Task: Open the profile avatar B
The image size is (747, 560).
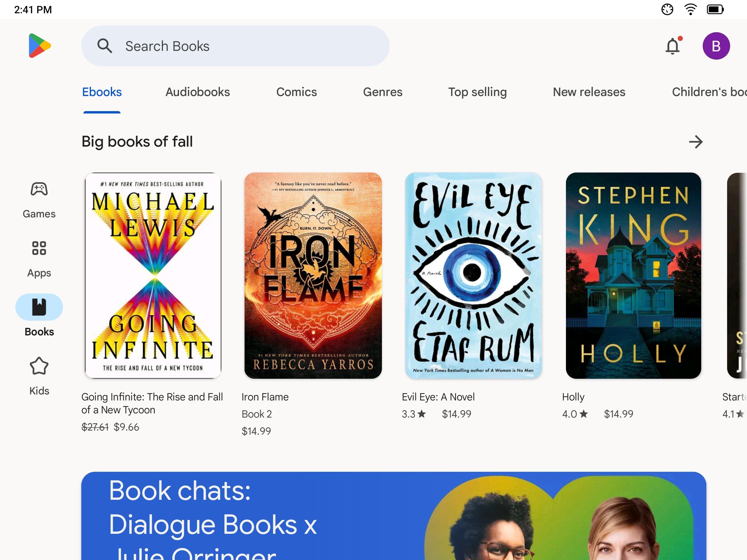Action: pyautogui.click(x=717, y=45)
